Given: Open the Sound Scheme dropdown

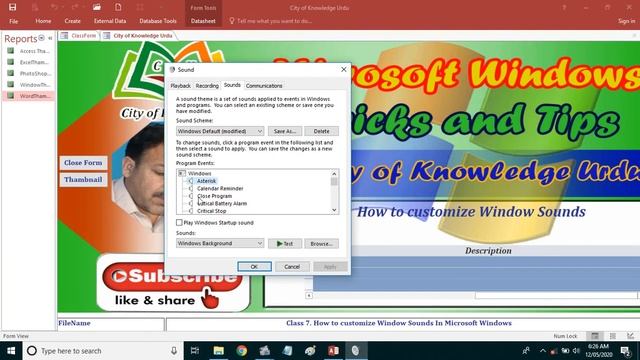Looking at the screenshot, I should pyautogui.click(x=220, y=131).
